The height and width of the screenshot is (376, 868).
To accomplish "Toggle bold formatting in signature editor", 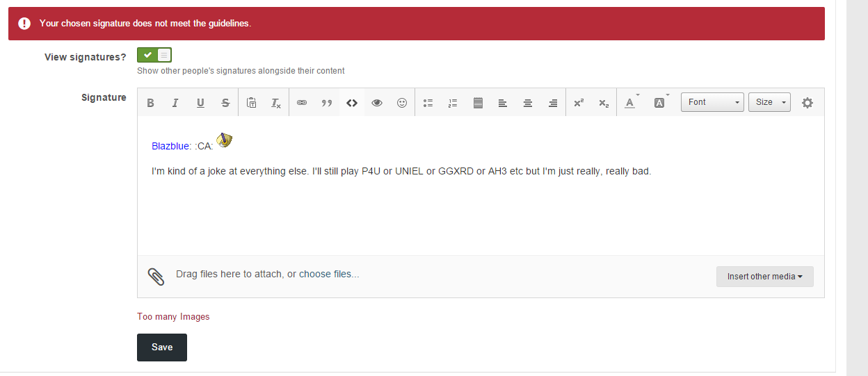I will point(150,103).
